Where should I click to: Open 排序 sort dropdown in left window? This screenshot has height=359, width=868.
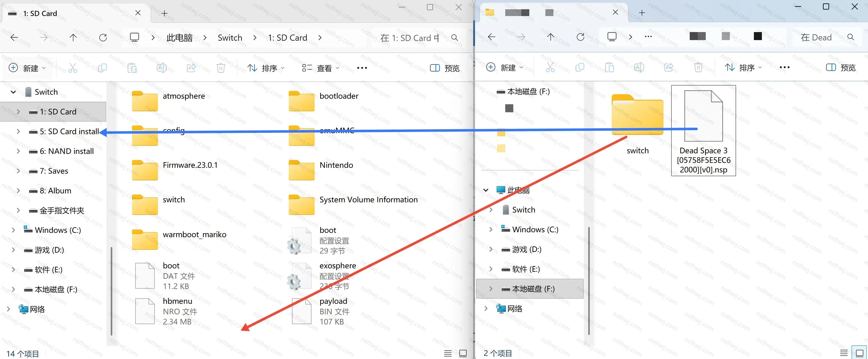(x=266, y=68)
